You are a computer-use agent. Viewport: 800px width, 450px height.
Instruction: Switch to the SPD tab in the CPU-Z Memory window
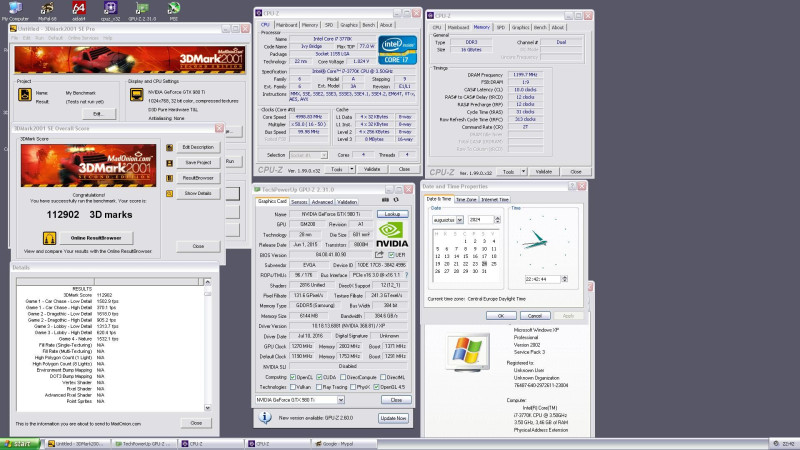pyautogui.click(x=501, y=28)
